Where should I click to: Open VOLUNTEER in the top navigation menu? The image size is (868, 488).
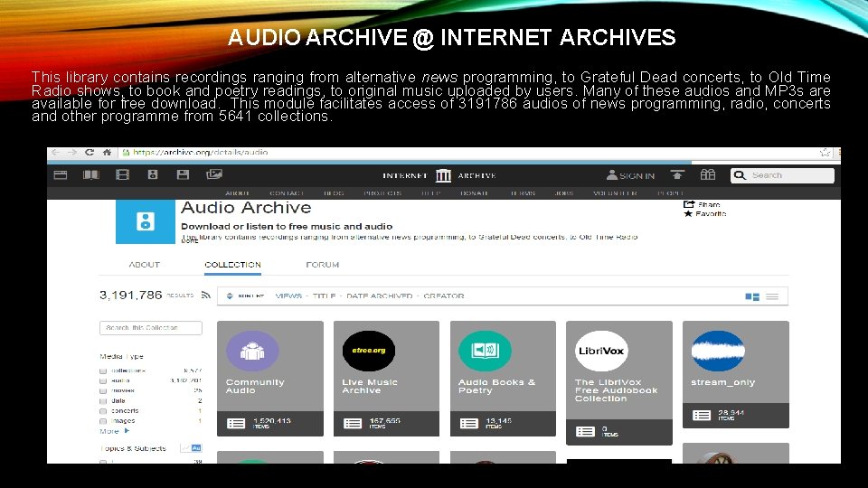tap(615, 193)
